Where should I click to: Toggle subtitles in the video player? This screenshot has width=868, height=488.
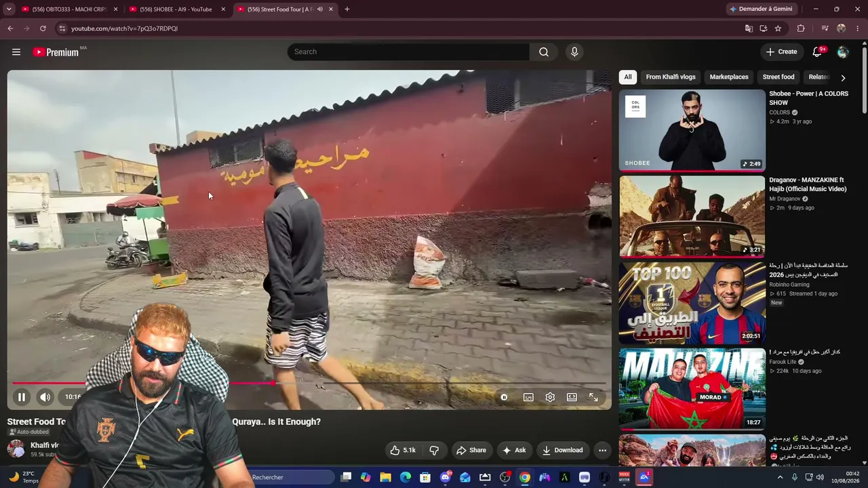pos(528,397)
